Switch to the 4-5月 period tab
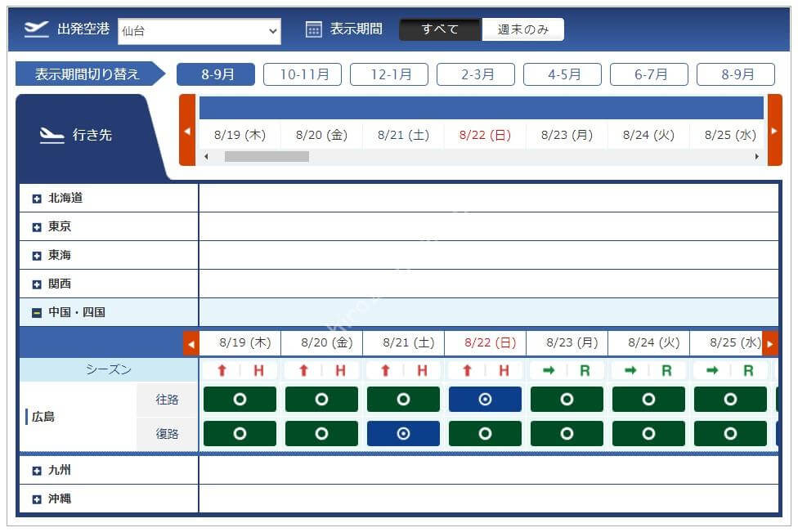 (x=563, y=74)
